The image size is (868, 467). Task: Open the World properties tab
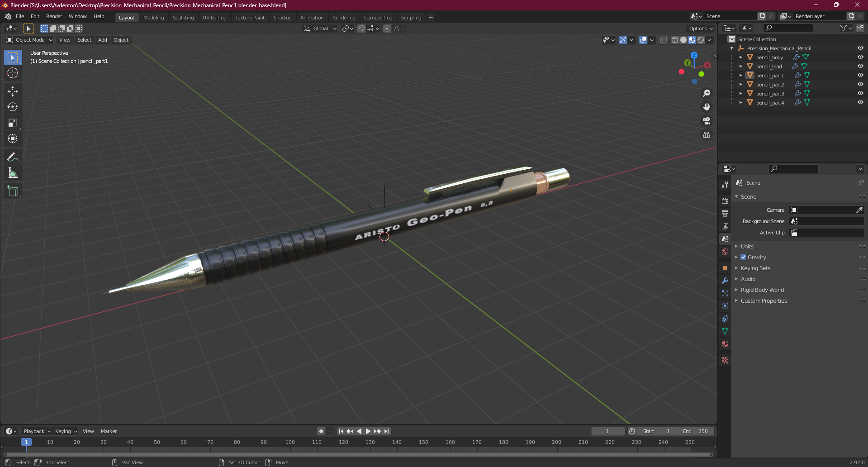coord(725,252)
